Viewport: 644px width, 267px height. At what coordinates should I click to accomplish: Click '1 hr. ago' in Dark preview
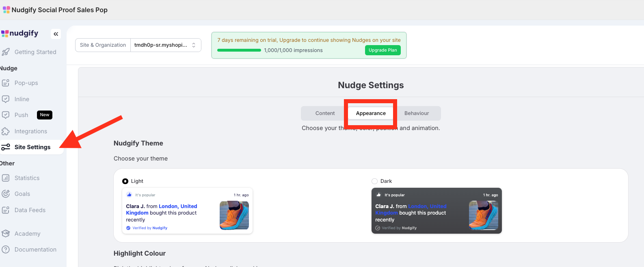click(491, 195)
